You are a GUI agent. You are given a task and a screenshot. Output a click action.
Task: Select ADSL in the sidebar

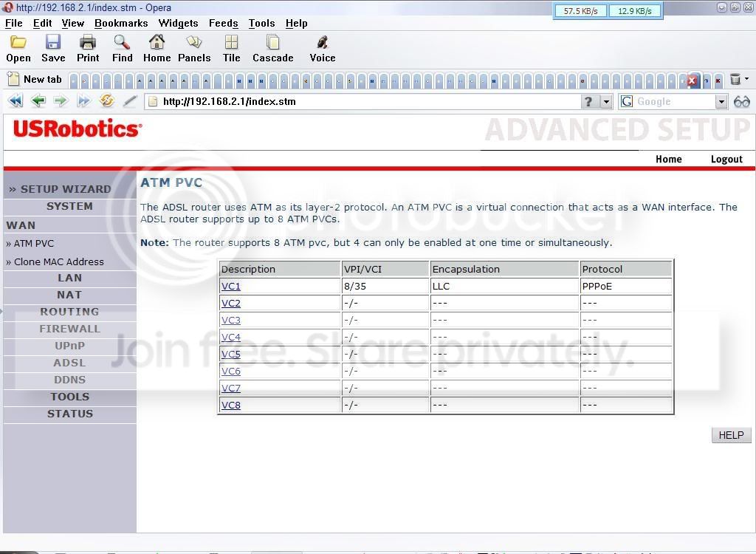pos(69,363)
